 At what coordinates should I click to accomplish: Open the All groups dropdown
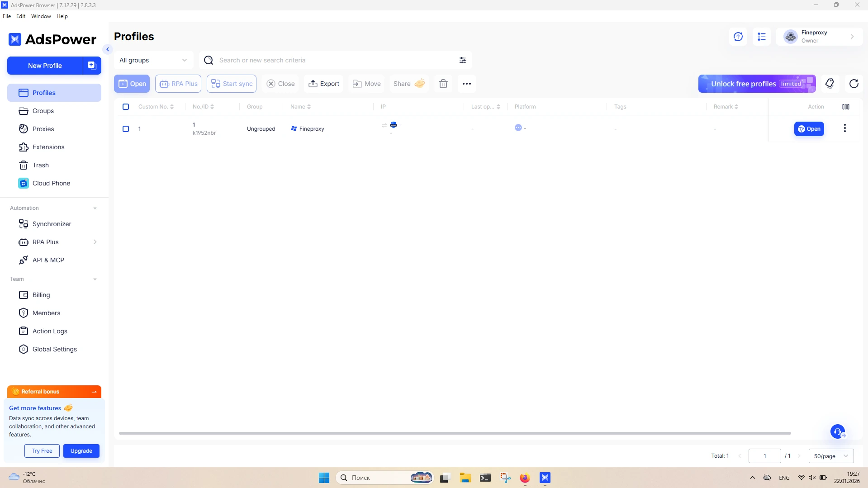[153, 60]
